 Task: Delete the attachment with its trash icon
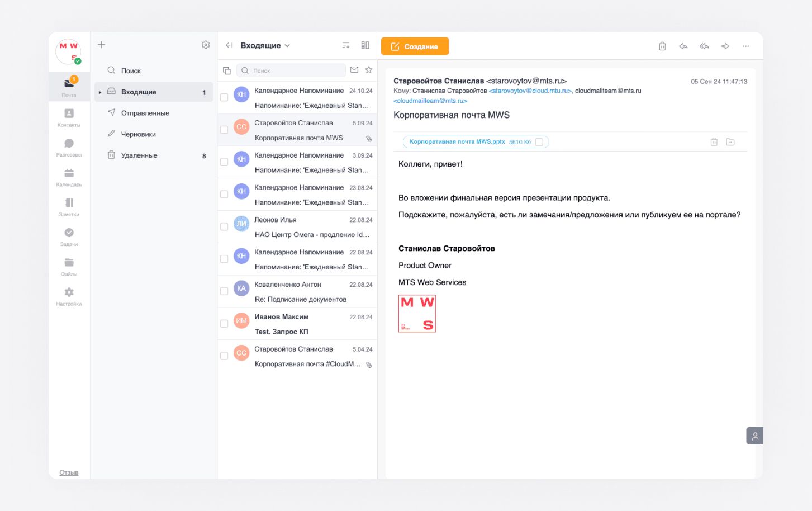[x=714, y=142]
